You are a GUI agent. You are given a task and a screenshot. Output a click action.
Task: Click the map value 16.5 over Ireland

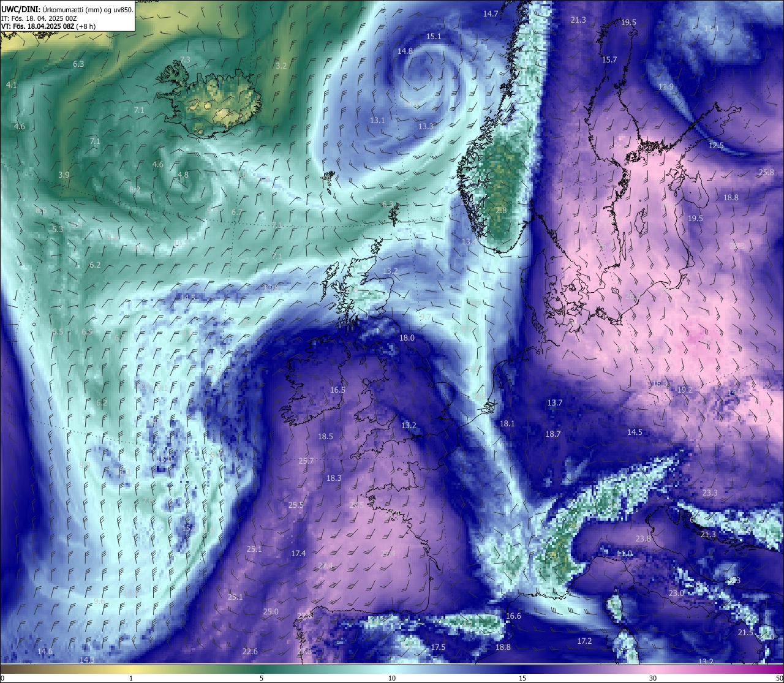pyautogui.click(x=337, y=390)
